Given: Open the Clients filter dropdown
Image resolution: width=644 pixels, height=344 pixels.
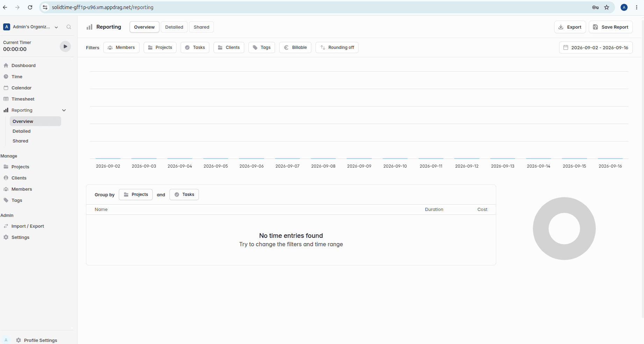Looking at the screenshot, I should pos(229,47).
